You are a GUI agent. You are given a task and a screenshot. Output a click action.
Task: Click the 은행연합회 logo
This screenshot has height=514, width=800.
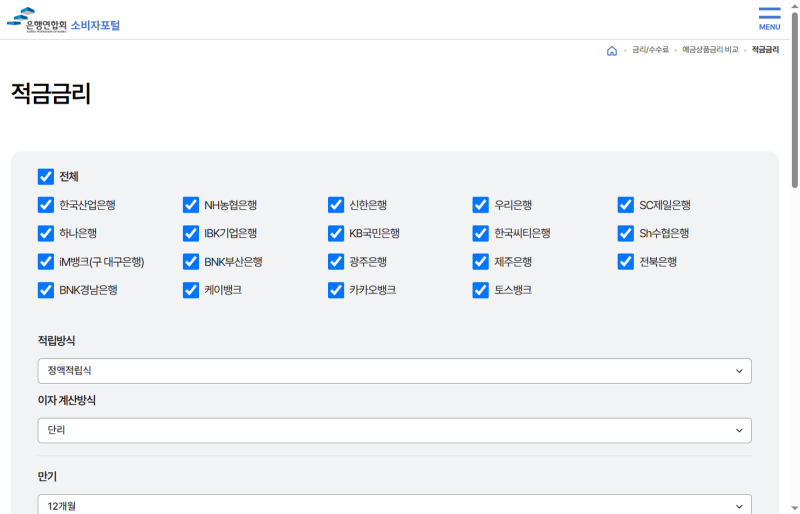click(x=37, y=20)
